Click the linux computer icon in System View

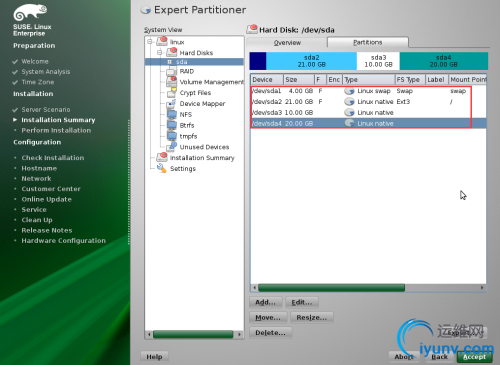point(162,41)
